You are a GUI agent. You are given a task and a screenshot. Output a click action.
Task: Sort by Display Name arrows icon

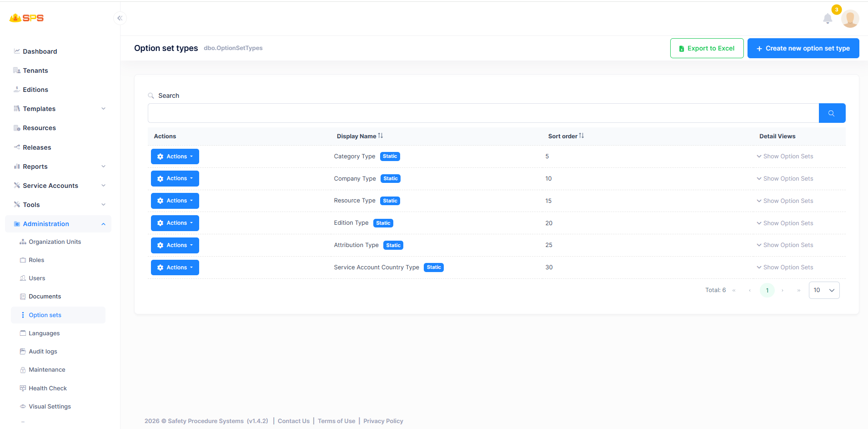(x=381, y=136)
